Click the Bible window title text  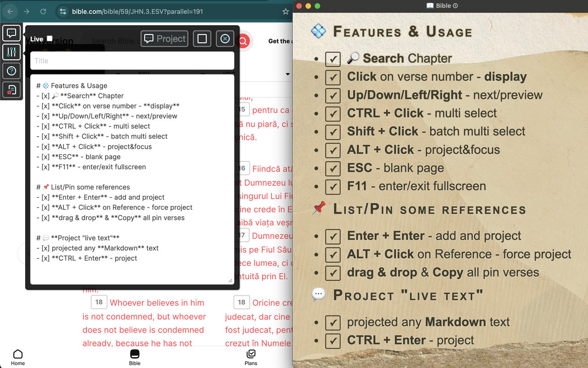pos(443,6)
